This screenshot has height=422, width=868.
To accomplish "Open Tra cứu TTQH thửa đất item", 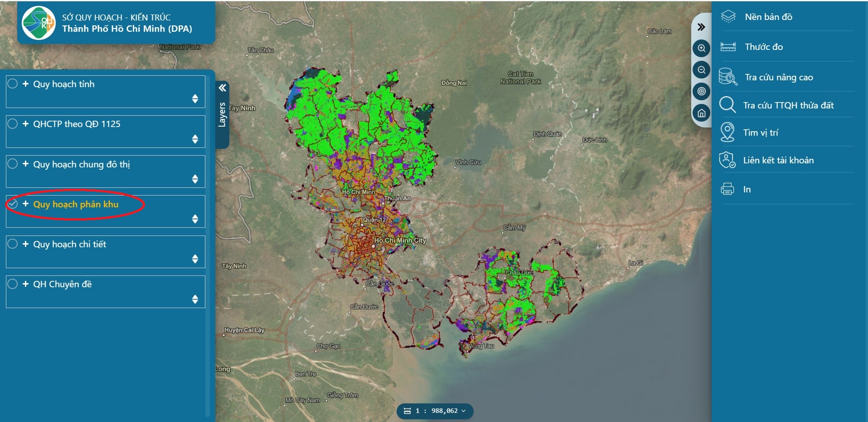I will 788,105.
